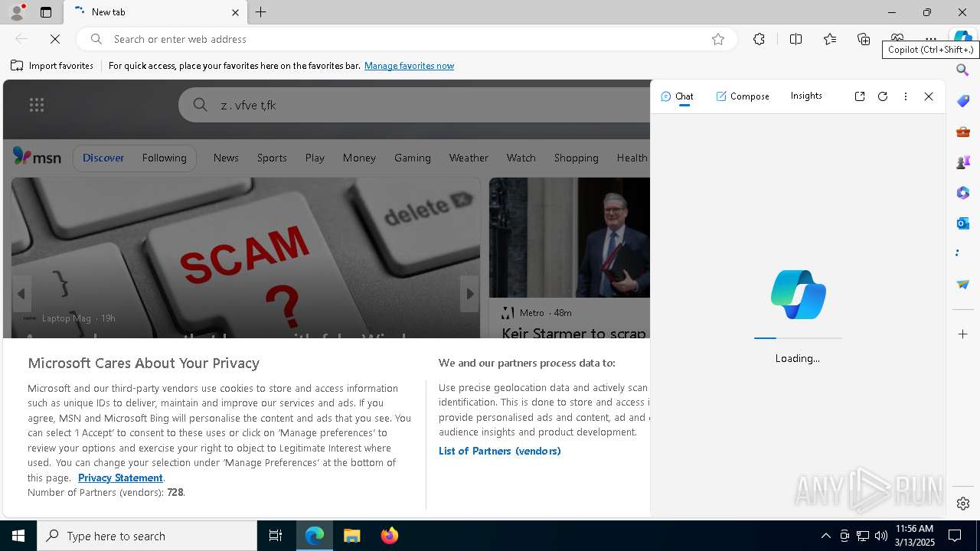Viewport: 980px width, 551px height.
Task: Show previous carousel story arrow
Action: coord(21,294)
